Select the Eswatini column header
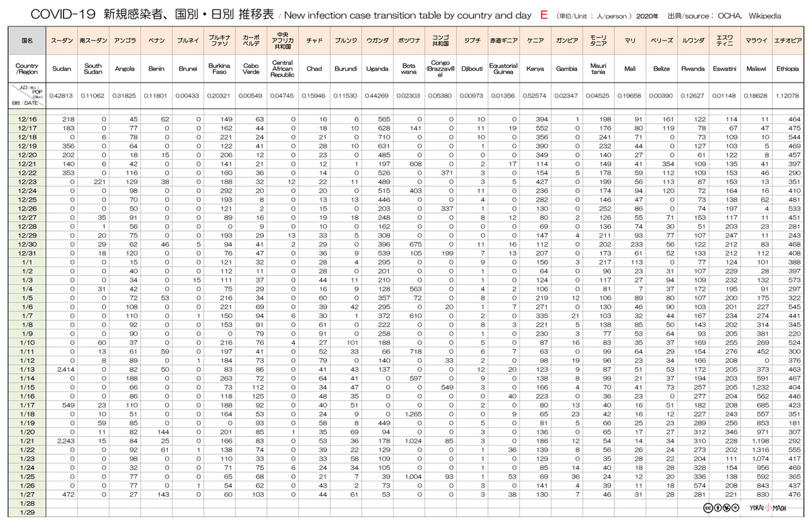The image size is (812, 522). (724, 69)
